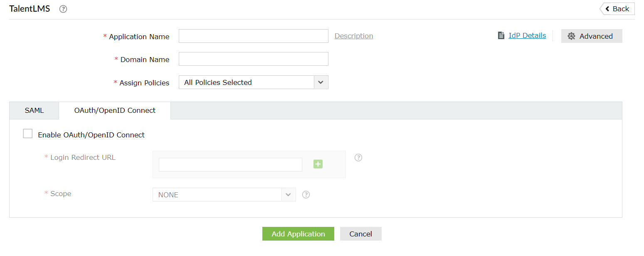Image resolution: width=644 pixels, height=256 pixels.
Task: Open the All Policies Selected combo box
Action: click(x=247, y=82)
